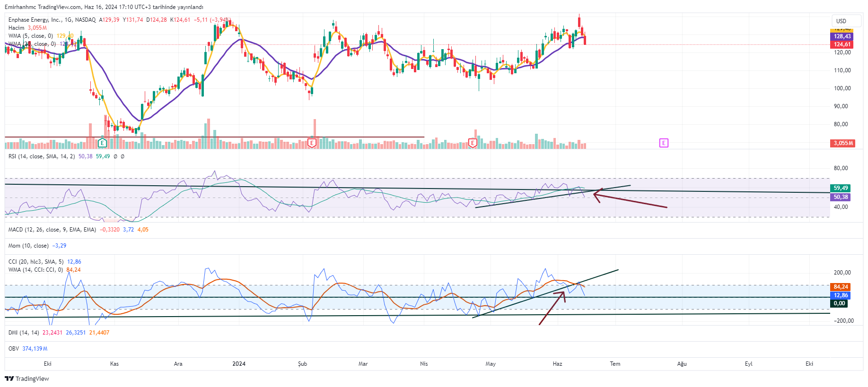Image resolution: width=868 pixels, height=387 pixels.
Task: Click the 90,00 price axis label
Action: pyautogui.click(x=841, y=106)
